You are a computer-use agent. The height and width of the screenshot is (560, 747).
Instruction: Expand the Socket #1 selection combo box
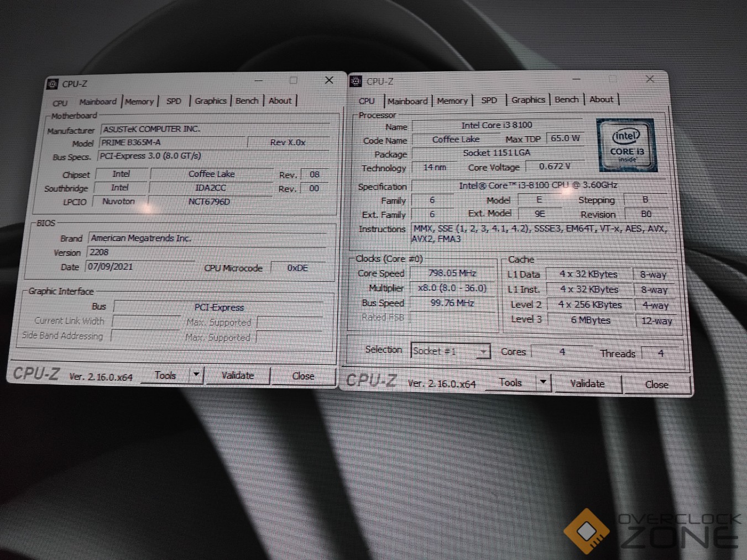click(483, 351)
